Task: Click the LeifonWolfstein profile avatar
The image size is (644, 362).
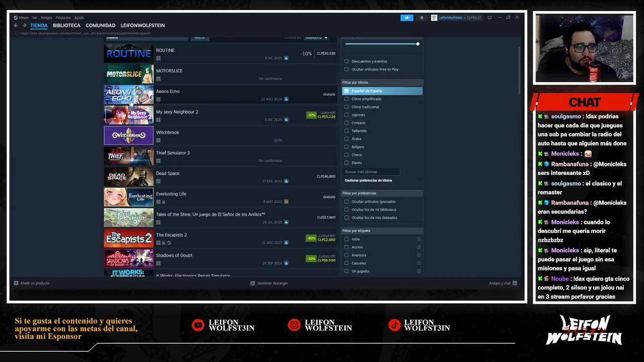Action: pos(434,18)
